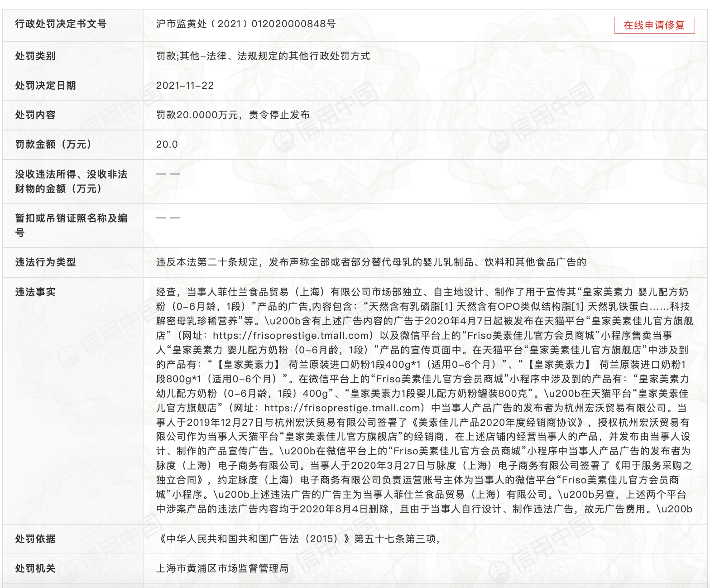
Task: Select the authority name 上海市黄浦区市场监督管理局
Action: [x=222, y=569]
